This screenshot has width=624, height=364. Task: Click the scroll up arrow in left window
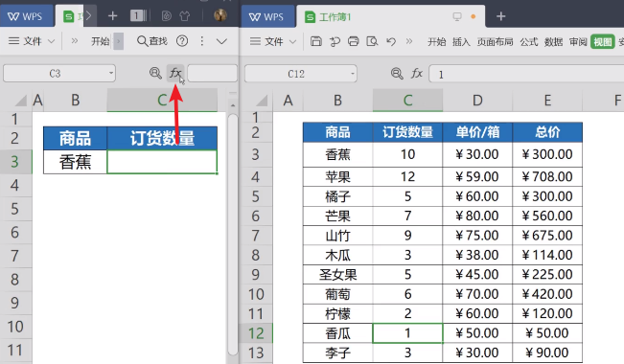[233, 105]
